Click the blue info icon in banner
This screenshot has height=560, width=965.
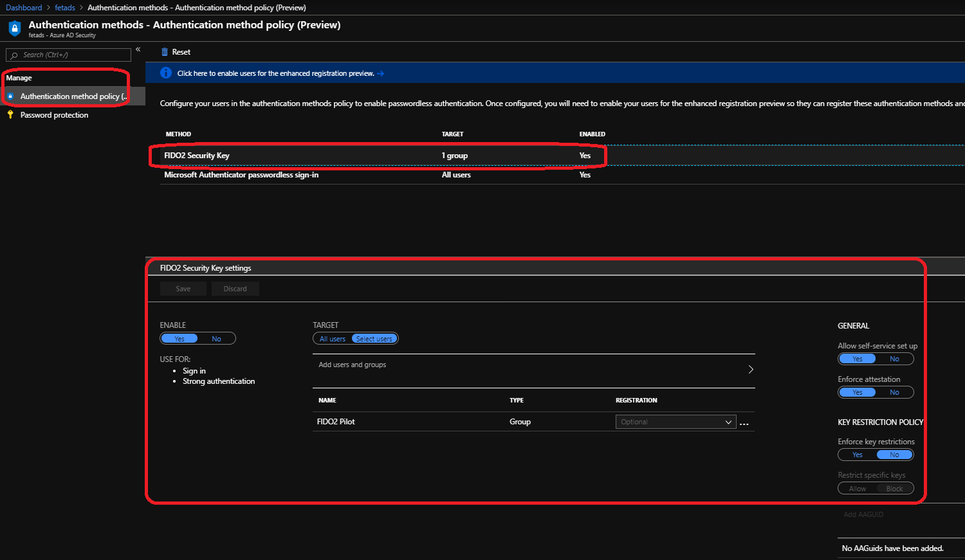click(x=166, y=73)
